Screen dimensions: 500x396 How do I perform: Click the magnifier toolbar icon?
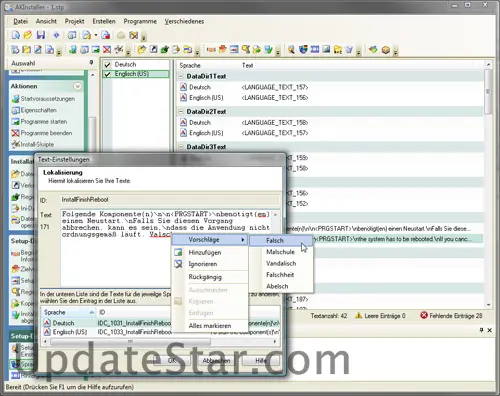pos(291,50)
